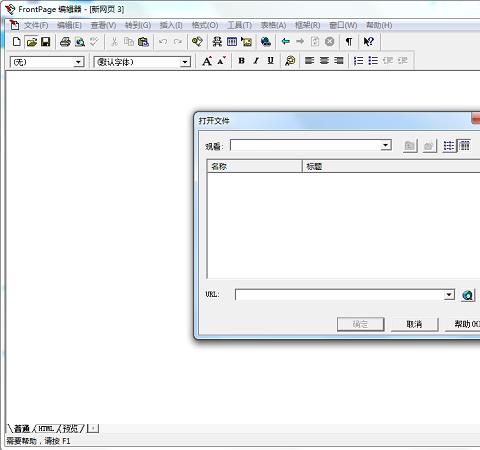Click the Insert Table icon
Screen dimensions: 480x450
[232, 42]
